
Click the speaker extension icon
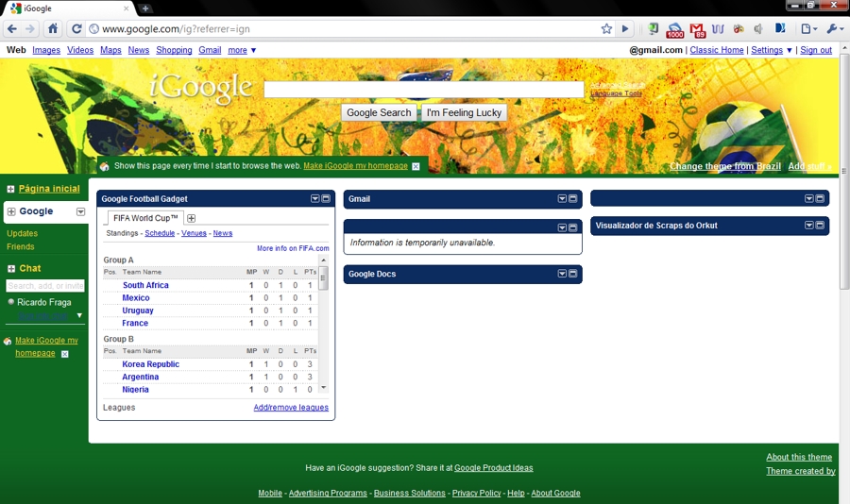758,29
